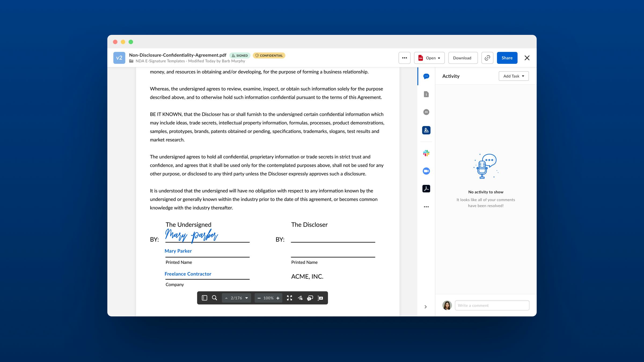Enter fullscreen mode from viewer toolbar
Image resolution: width=644 pixels, height=362 pixels.
point(290,298)
